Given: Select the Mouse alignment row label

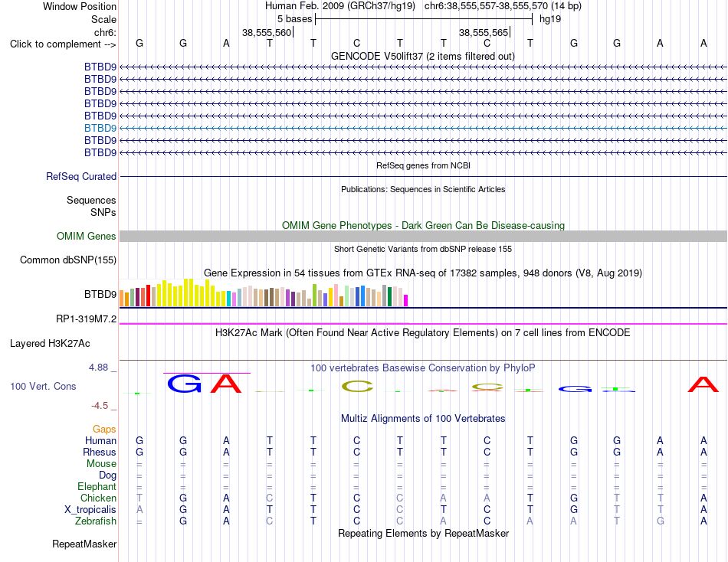Looking at the screenshot, I should pos(102,464).
